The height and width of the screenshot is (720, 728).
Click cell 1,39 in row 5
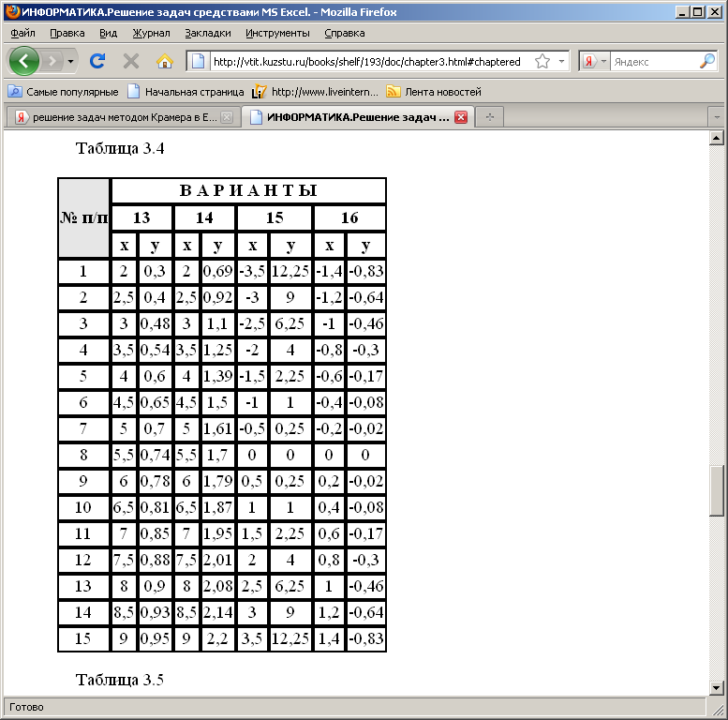pos(217,376)
